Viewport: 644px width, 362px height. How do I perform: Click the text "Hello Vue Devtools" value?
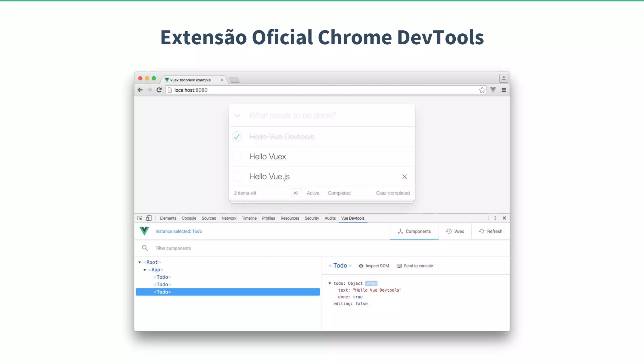tap(377, 290)
